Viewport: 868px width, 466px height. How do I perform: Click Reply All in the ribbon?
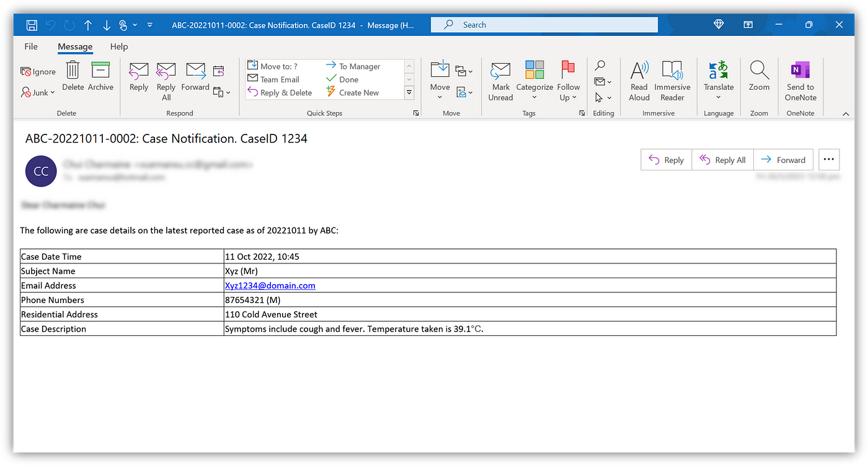[x=166, y=81]
